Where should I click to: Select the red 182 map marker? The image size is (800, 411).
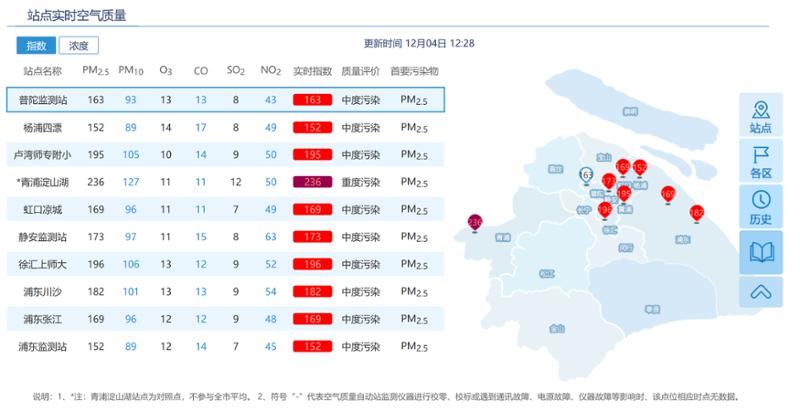pos(697,213)
